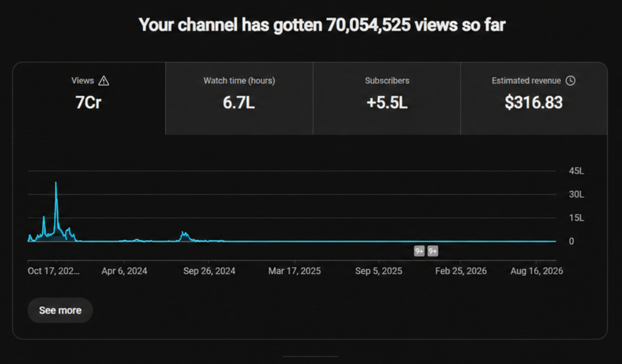Screen dimensions: 622x364
Task: Open the Estimated revenue tab
Action: pyautogui.click(x=533, y=99)
